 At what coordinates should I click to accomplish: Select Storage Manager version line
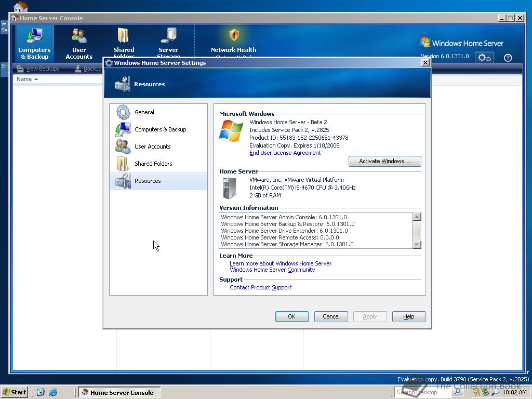pyautogui.click(x=287, y=244)
